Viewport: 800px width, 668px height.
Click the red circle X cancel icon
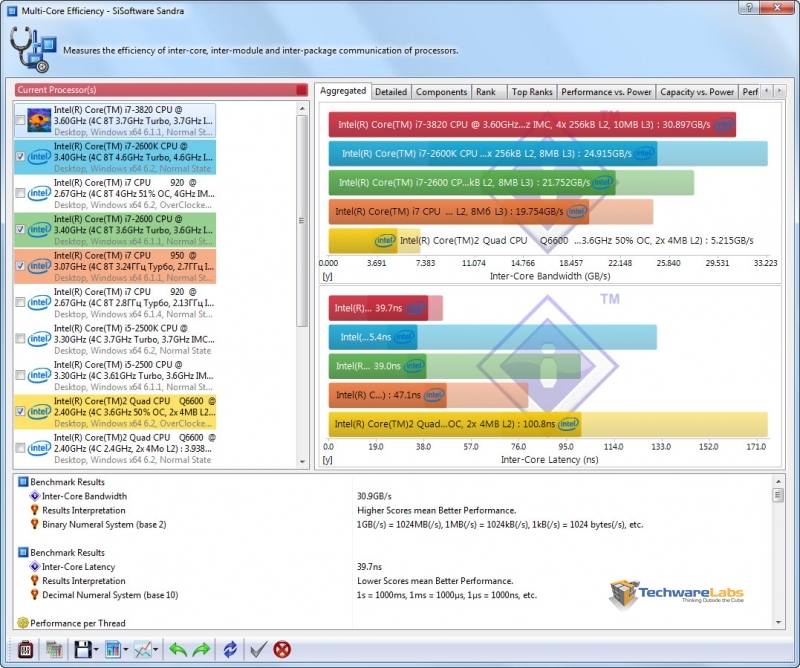click(282, 649)
